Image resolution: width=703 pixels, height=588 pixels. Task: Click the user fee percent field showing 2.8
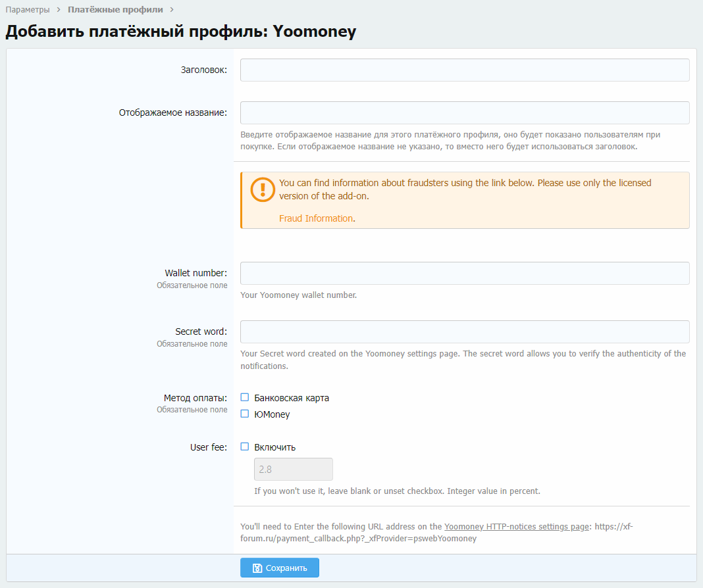pyautogui.click(x=293, y=469)
